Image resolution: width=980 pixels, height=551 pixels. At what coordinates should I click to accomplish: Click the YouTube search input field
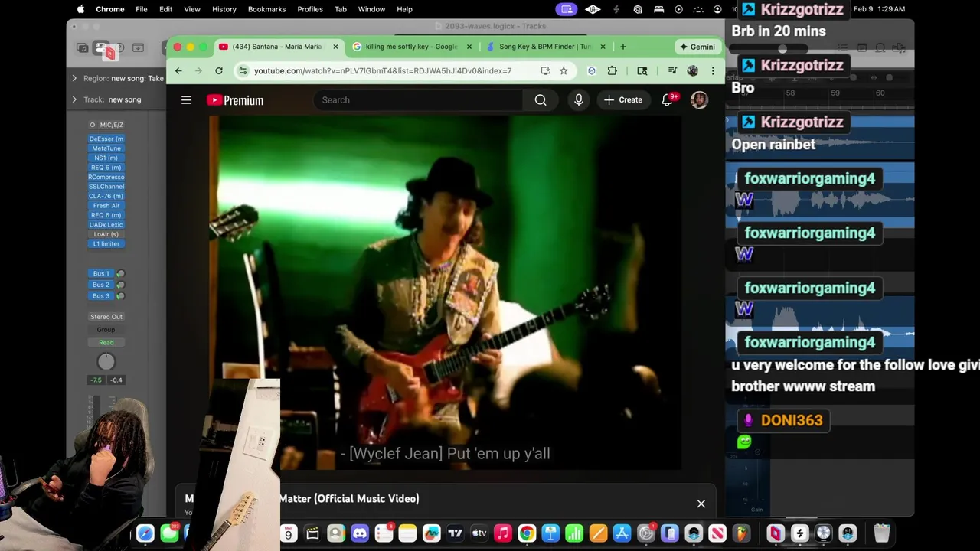[419, 100]
